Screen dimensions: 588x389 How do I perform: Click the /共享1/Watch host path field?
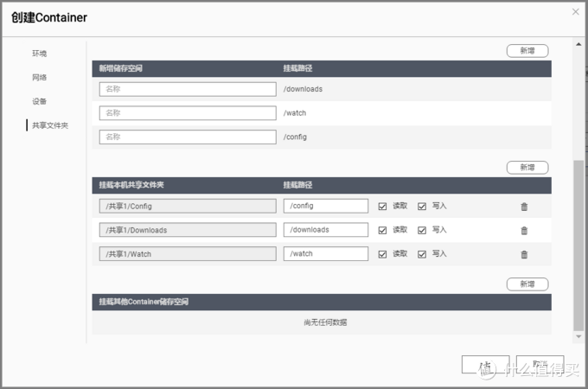[188, 254]
